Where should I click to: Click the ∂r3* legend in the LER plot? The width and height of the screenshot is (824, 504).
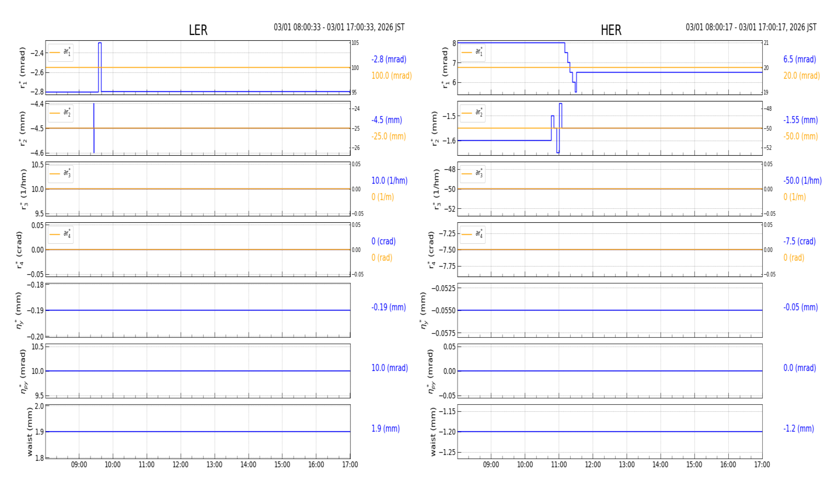[x=61, y=174]
